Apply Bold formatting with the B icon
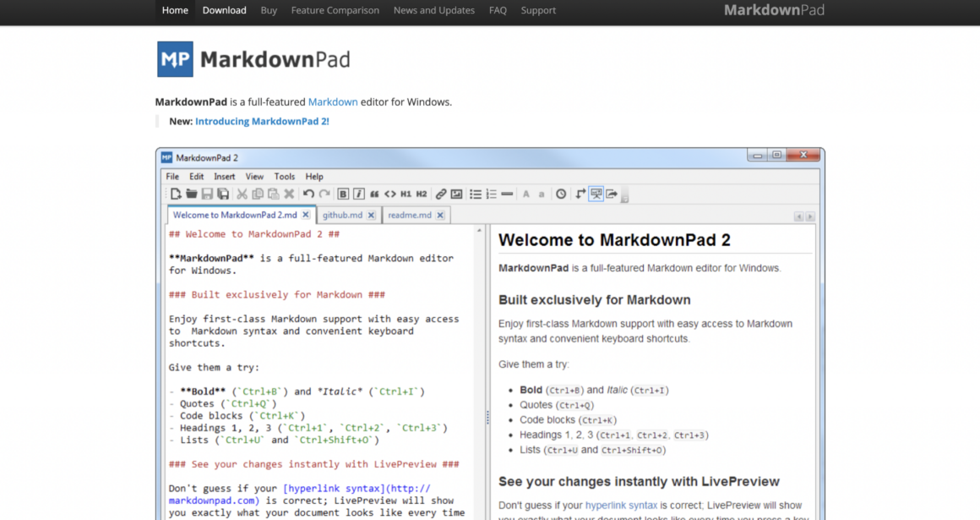The image size is (980, 520). coord(343,194)
